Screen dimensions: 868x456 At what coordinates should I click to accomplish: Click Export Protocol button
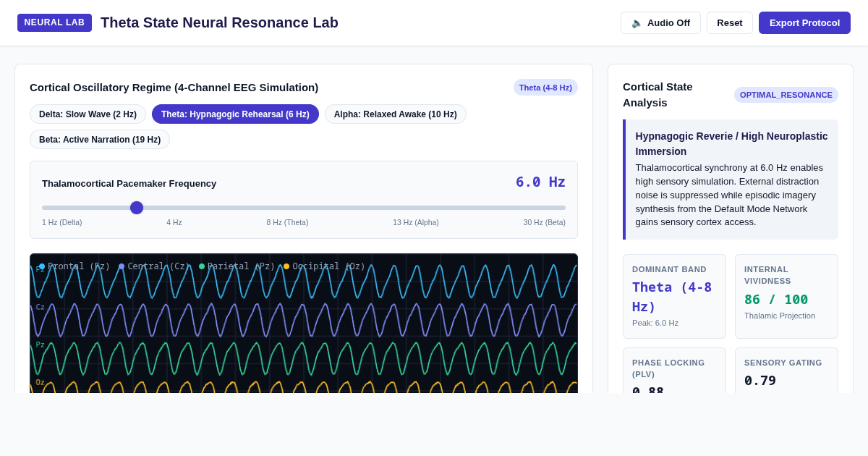pos(804,22)
